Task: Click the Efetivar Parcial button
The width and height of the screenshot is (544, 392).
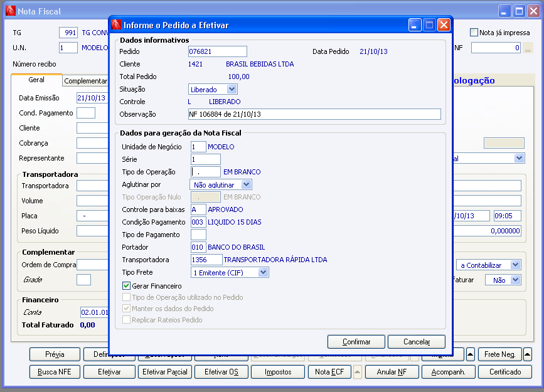Action: click(x=165, y=372)
